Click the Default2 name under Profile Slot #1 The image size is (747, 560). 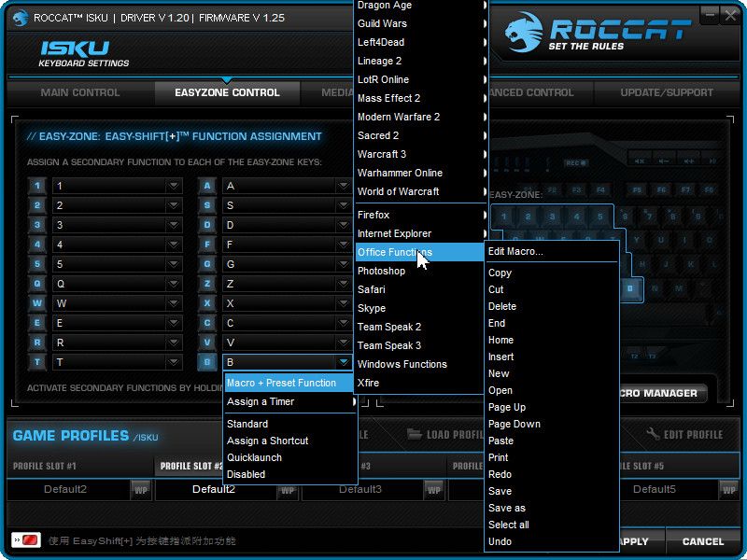[x=65, y=489]
